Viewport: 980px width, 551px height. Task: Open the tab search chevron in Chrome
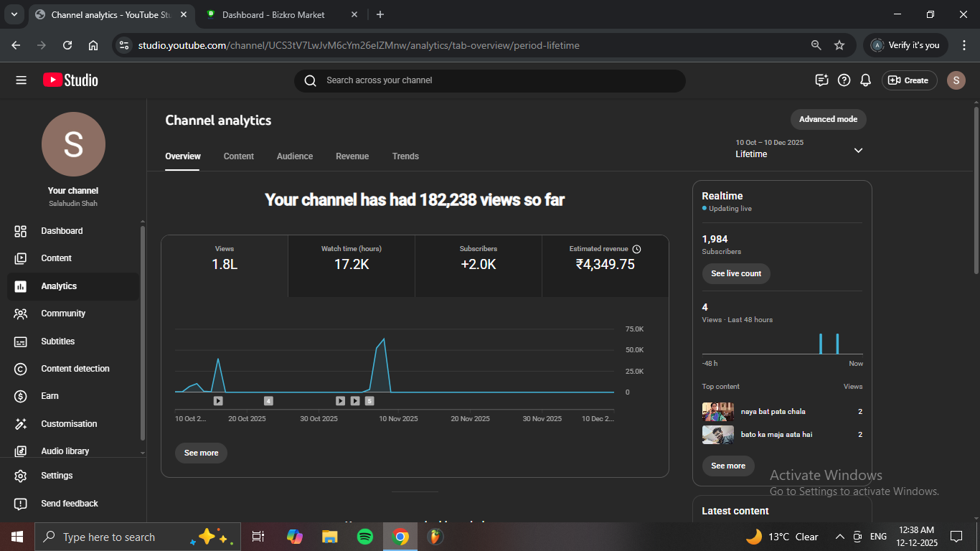pos(14,14)
